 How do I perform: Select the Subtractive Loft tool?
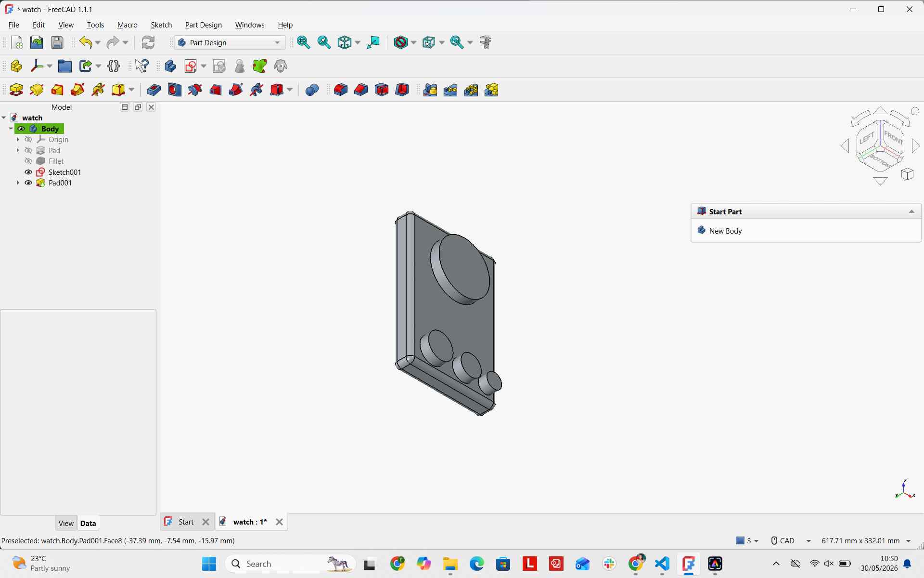click(216, 90)
